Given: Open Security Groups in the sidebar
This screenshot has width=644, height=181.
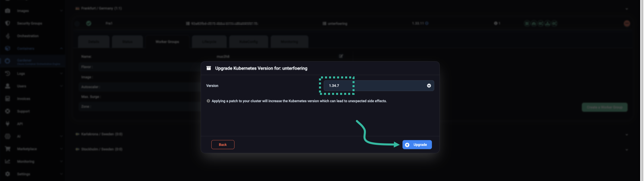Looking at the screenshot, I should point(30,23).
